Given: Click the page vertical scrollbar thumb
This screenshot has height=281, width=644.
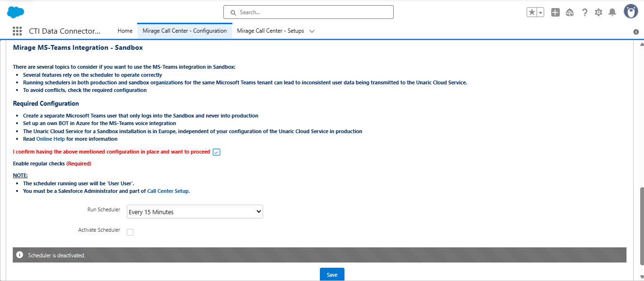Looking at the screenshot, I should coord(642,227).
